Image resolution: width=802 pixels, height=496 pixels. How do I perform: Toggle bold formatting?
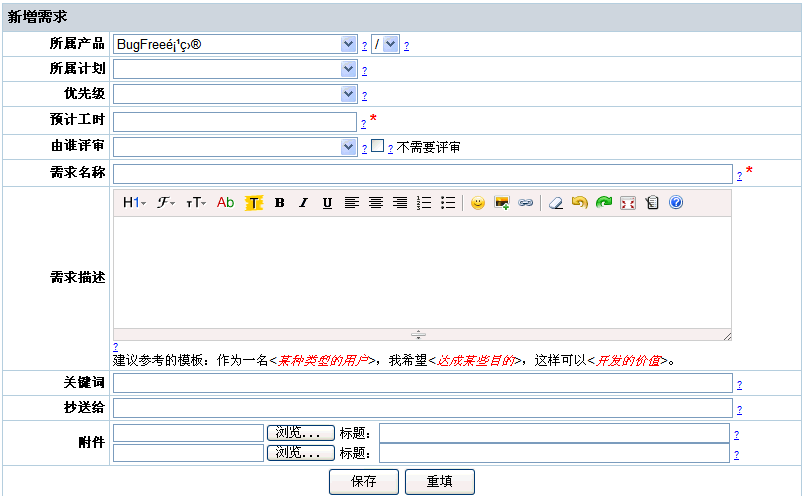click(x=279, y=202)
